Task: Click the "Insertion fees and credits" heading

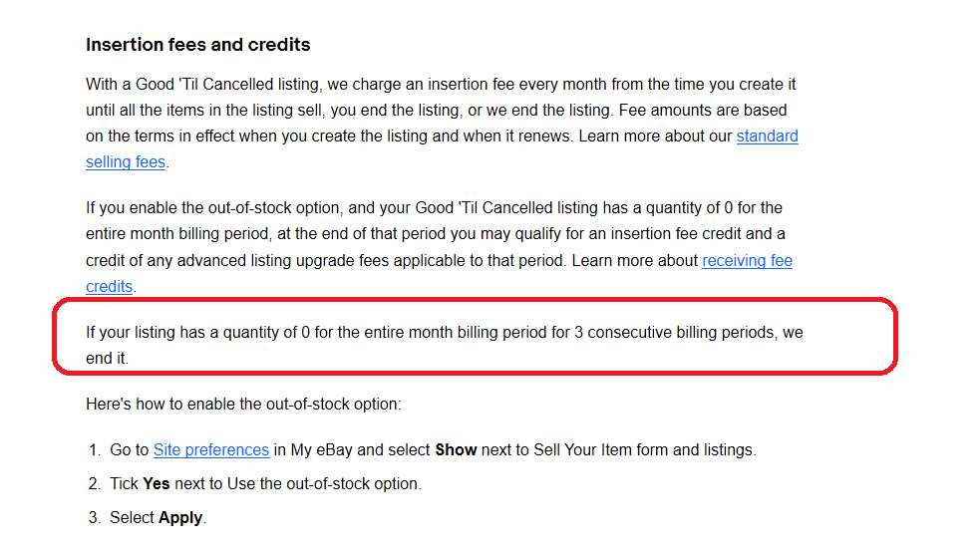Action: tap(197, 45)
